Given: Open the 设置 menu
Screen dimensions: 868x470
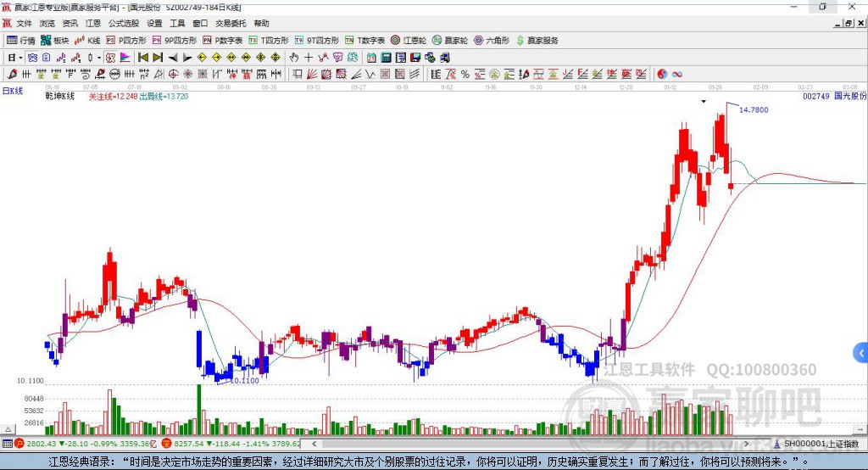Looking at the screenshot, I should pyautogui.click(x=154, y=23).
